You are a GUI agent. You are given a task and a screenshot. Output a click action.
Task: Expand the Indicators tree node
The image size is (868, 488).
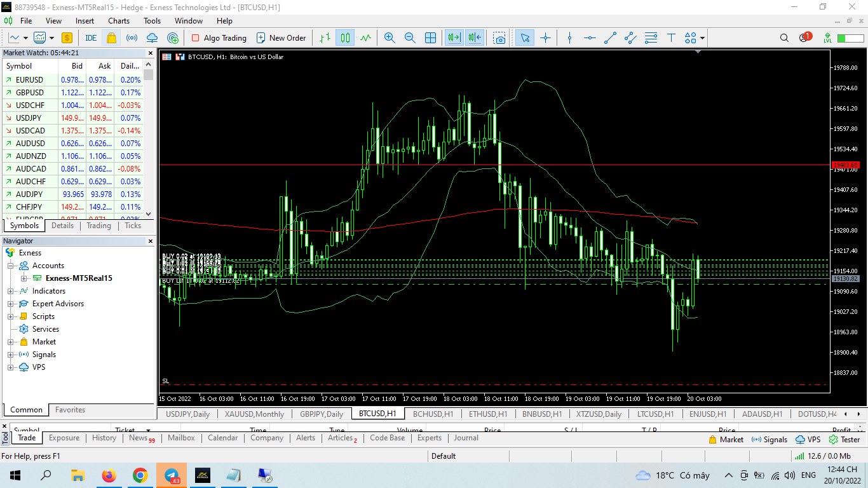pyautogui.click(x=11, y=291)
